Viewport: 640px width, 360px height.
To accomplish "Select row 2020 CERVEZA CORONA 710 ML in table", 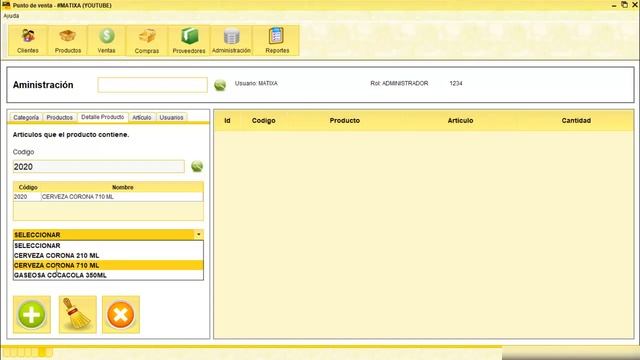I will (108, 197).
